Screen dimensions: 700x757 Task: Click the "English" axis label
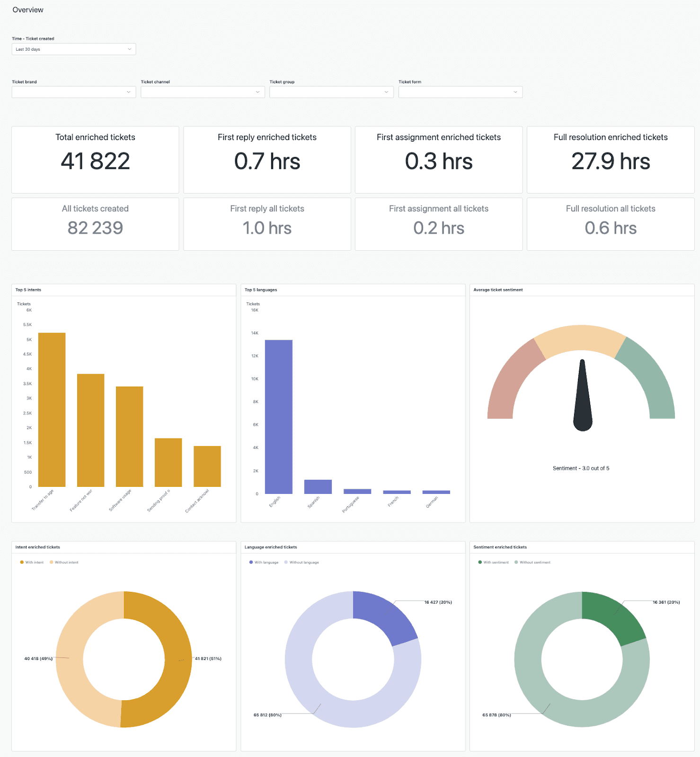click(275, 502)
